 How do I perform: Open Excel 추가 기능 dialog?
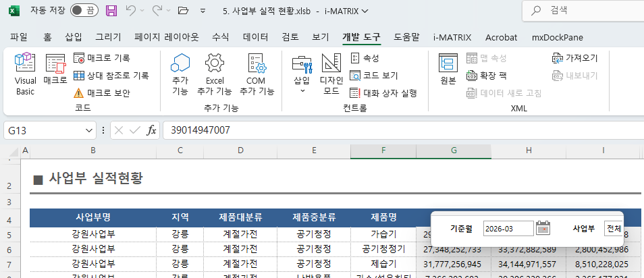pyautogui.click(x=215, y=74)
